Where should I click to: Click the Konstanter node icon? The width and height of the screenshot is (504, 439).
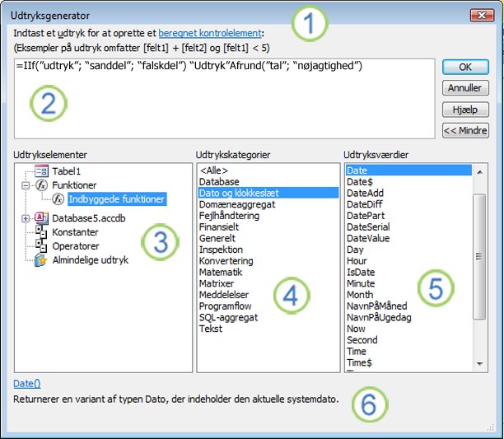(x=41, y=231)
